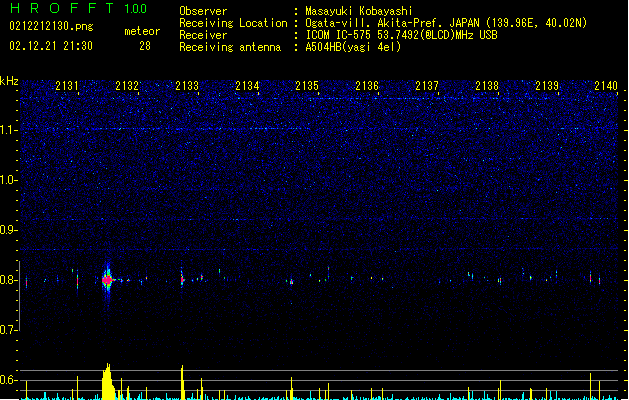629x400 pixels.
Task: Click the 0.8 kHz frequency axis label
Action: pos(9,280)
